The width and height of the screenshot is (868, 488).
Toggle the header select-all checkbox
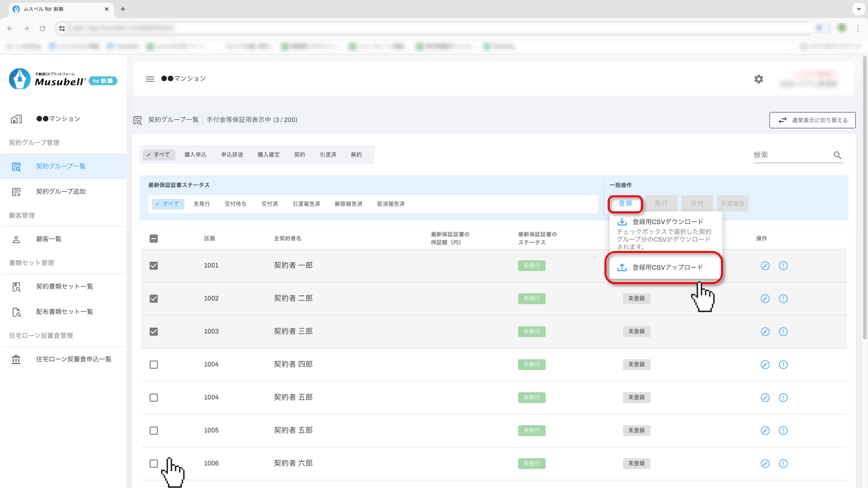point(154,239)
